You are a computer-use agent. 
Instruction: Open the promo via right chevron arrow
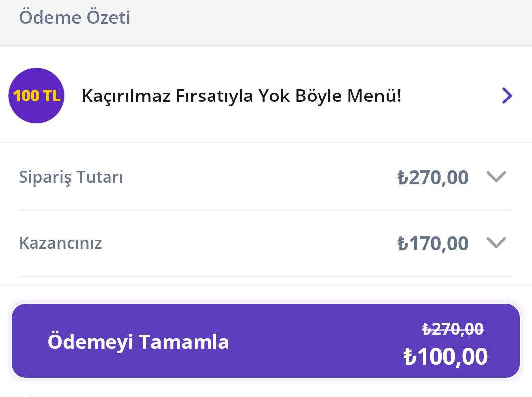507,96
